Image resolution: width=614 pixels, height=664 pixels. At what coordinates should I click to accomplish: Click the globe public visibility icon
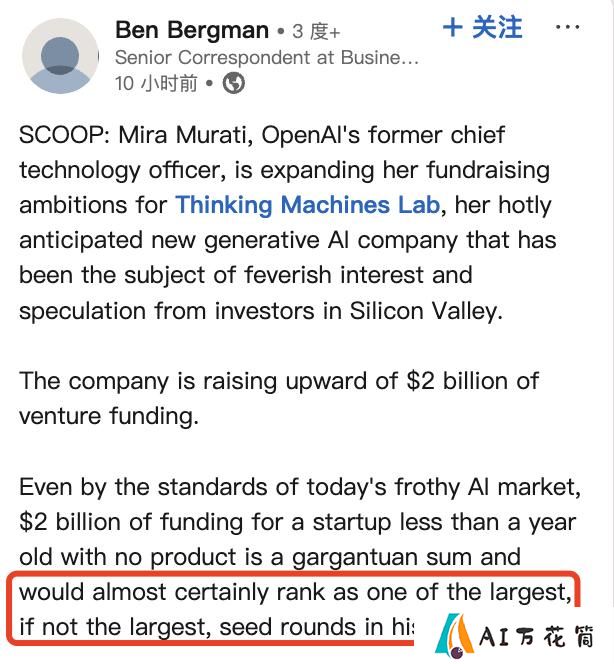[234, 83]
